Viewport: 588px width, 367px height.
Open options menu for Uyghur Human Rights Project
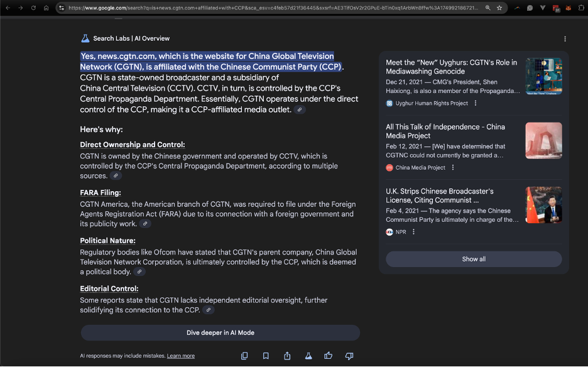tap(476, 103)
